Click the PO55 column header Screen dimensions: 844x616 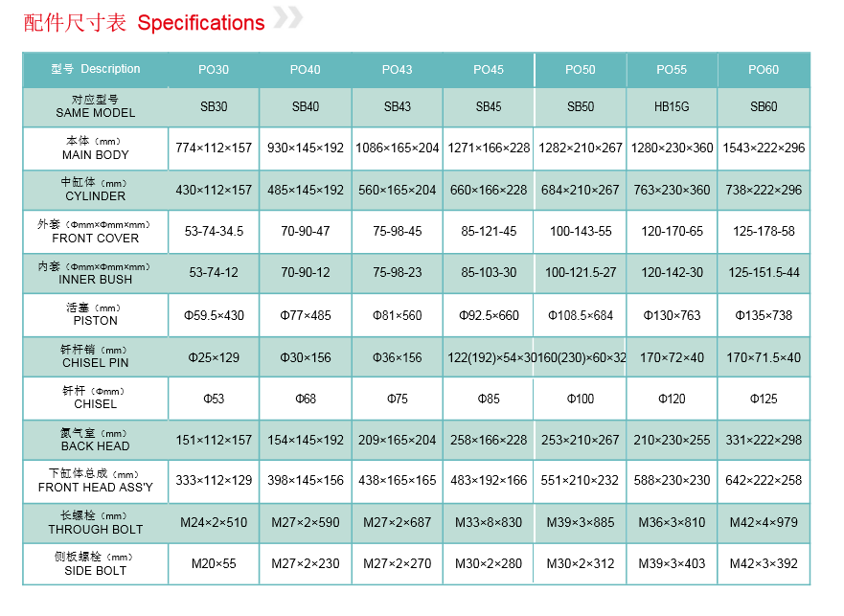tap(672, 70)
